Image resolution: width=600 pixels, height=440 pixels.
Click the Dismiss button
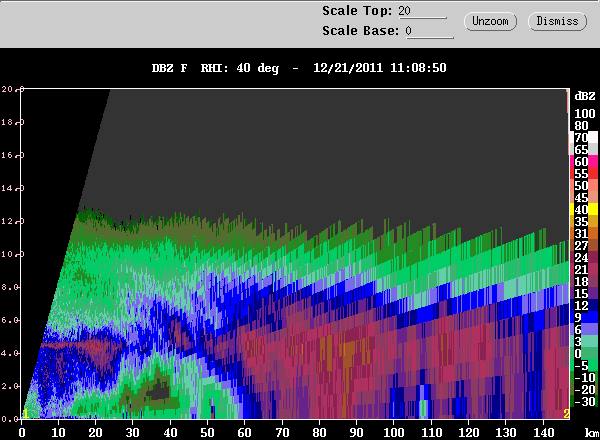[x=557, y=21]
